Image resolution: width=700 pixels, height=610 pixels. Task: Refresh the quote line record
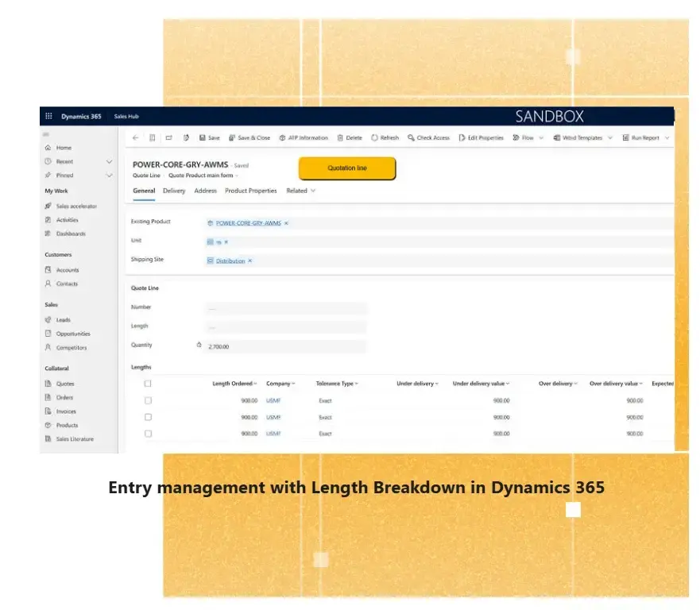pos(385,137)
